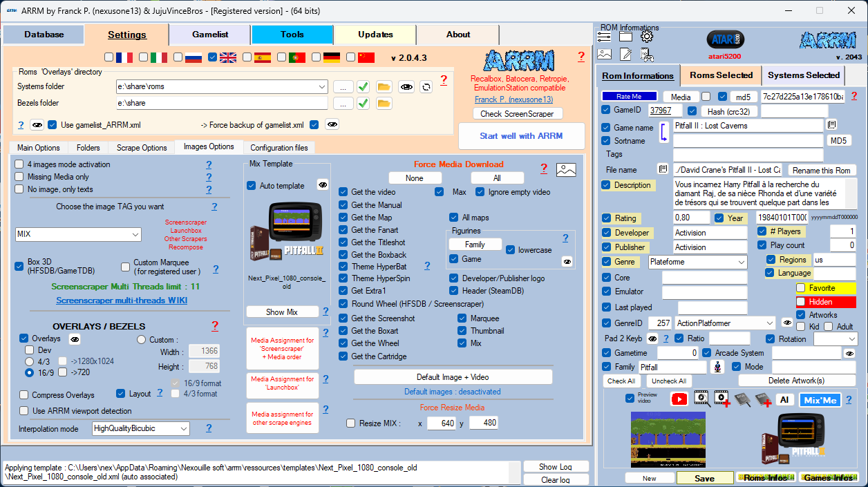
Task: Click the Game name input field
Action: pos(748,126)
